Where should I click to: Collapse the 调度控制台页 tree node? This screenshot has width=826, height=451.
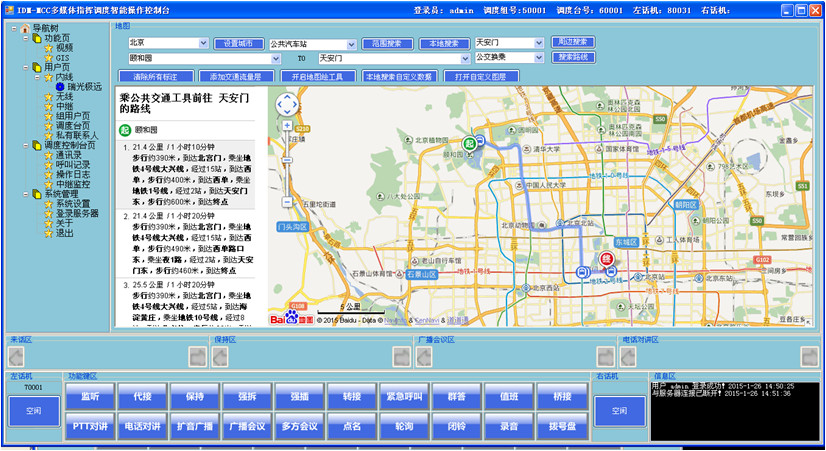(24, 145)
